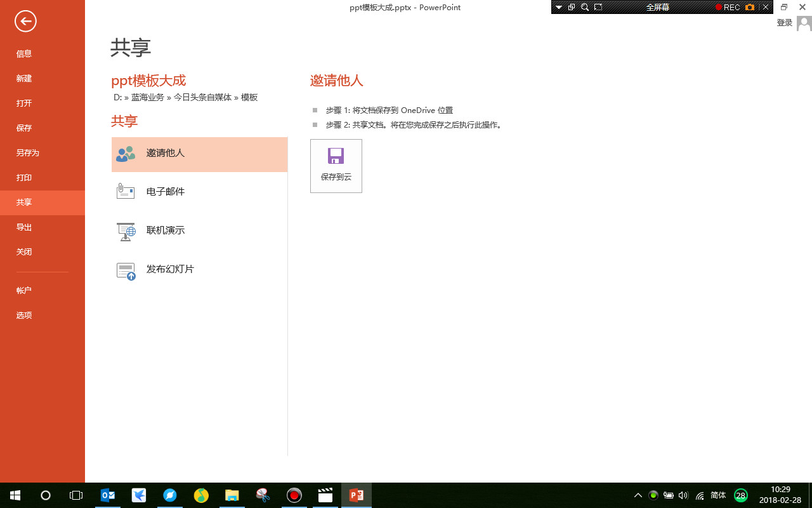Open the volume icon in system tray
Screen dimensions: 812x508
click(x=683, y=495)
